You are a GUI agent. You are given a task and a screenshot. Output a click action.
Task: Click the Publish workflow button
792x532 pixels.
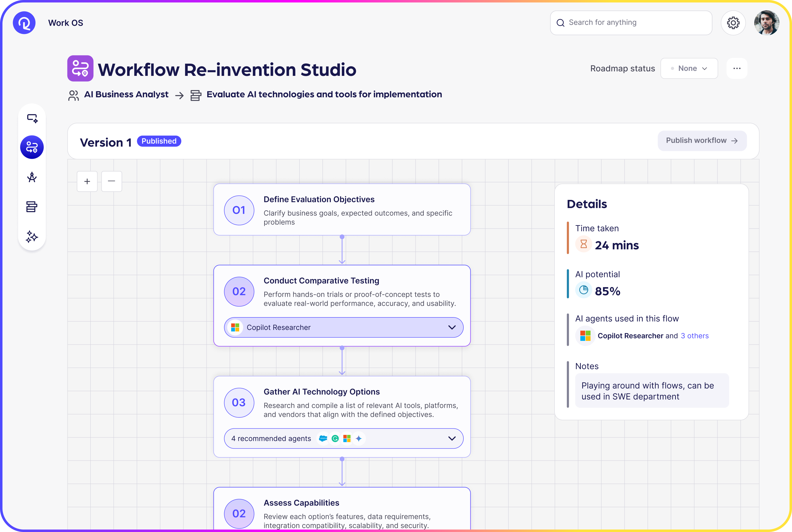[702, 140]
